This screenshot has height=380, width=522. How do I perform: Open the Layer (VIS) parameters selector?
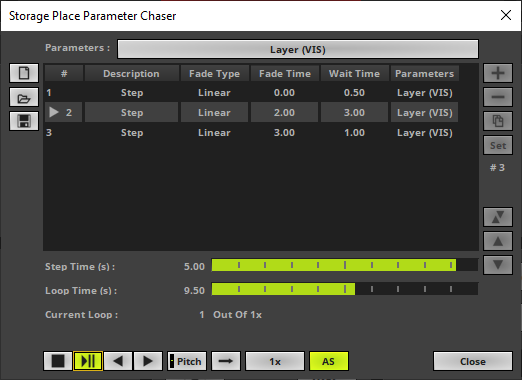coord(298,49)
